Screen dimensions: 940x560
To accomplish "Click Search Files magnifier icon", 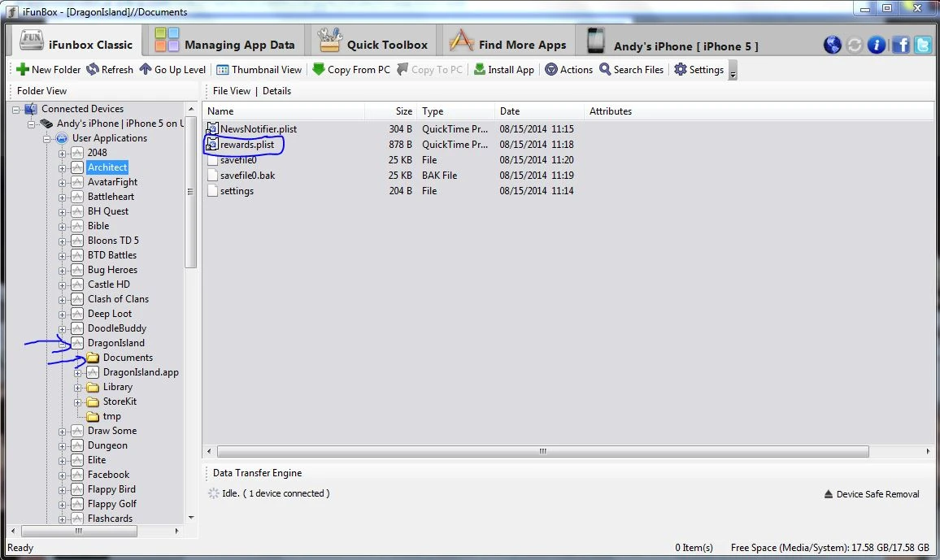I will (606, 69).
